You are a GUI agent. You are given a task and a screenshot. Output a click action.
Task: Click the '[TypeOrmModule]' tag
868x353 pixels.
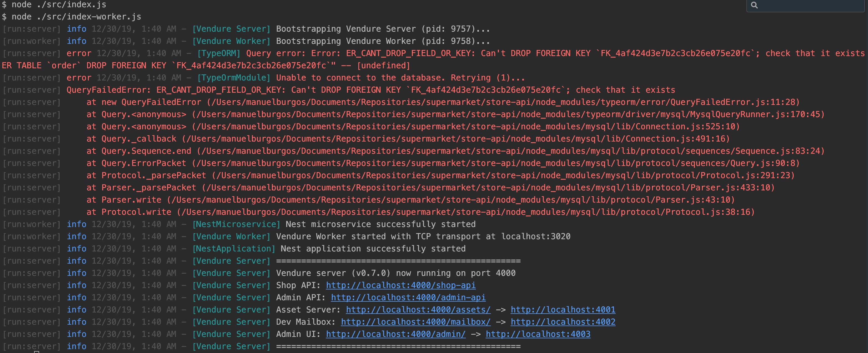click(x=234, y=78)
